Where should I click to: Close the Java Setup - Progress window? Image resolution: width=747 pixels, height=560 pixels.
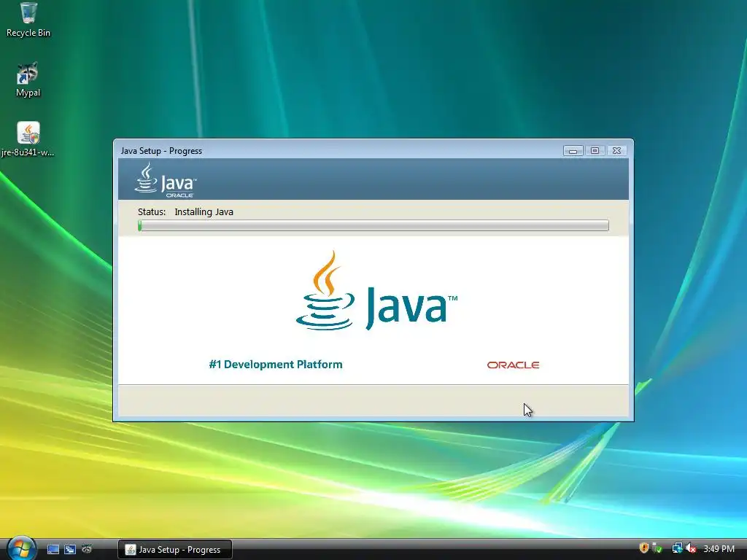(x=616, y=151)
